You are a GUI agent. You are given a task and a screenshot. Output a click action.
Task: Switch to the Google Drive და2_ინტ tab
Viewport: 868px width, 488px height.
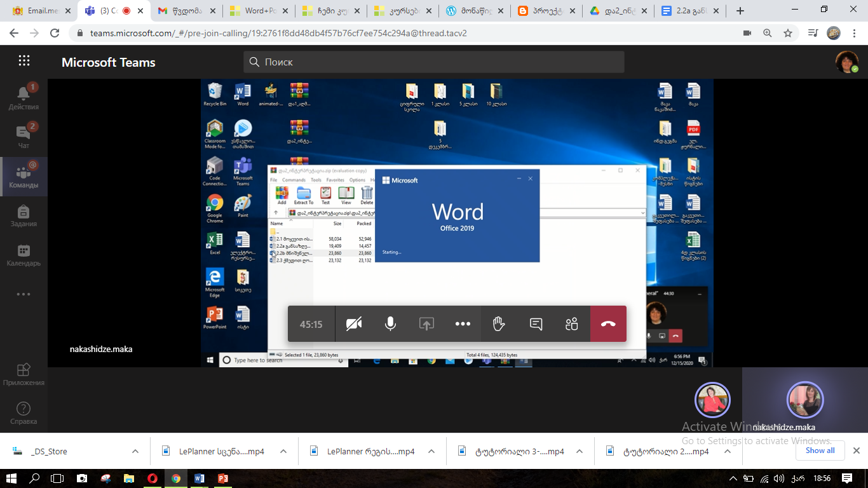(618, 11)
